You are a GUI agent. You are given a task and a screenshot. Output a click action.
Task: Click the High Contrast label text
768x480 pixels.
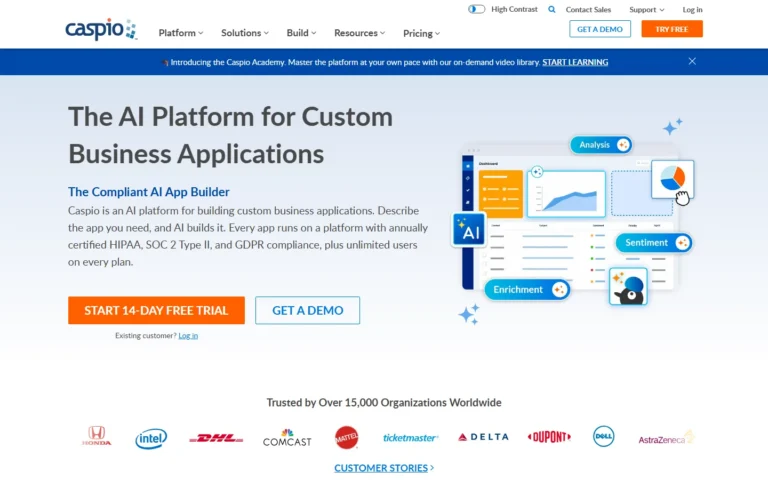514,9
